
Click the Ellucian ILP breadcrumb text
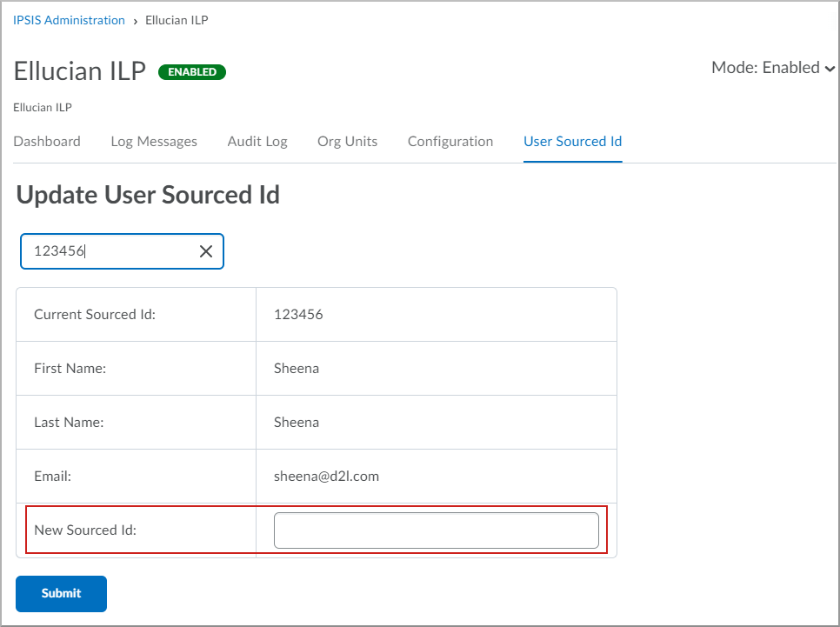[177, 20]
